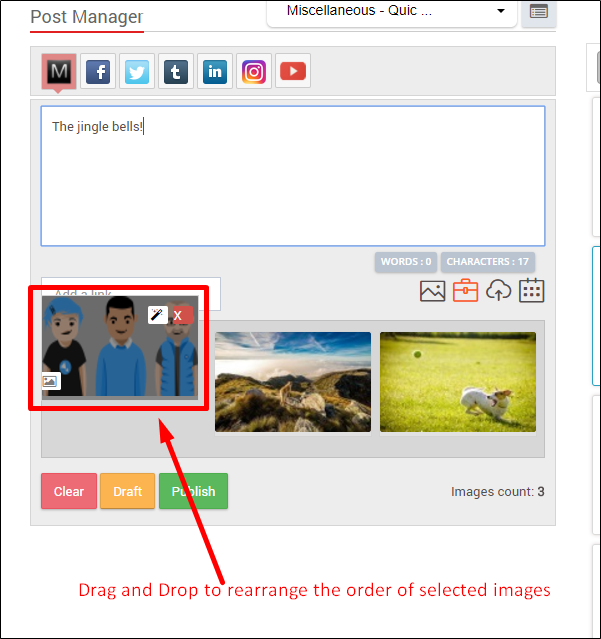Open the red briefcase media library icon
Image resolution: width=601 pixels, height=639 pixels.
pos(465,291)
